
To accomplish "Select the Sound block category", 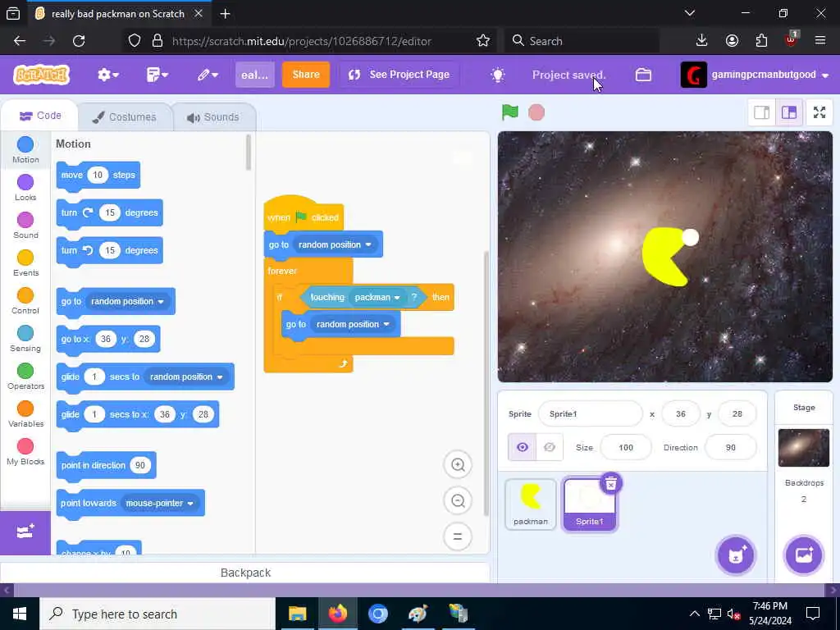I will point(25,225).
